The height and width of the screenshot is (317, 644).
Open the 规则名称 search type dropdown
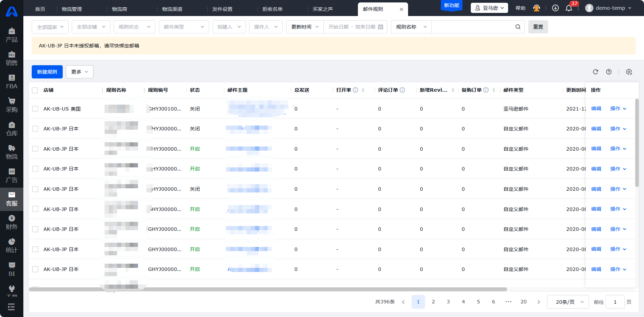coord(411,27)
